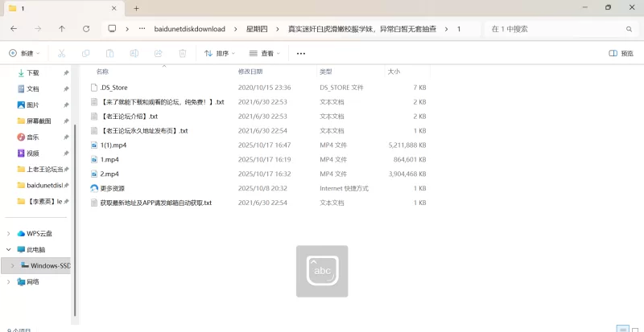Image resolution: width=644 pixels, height=332 pixels.
Task: Open a new tab with plus button
Action: pos(136,8)
